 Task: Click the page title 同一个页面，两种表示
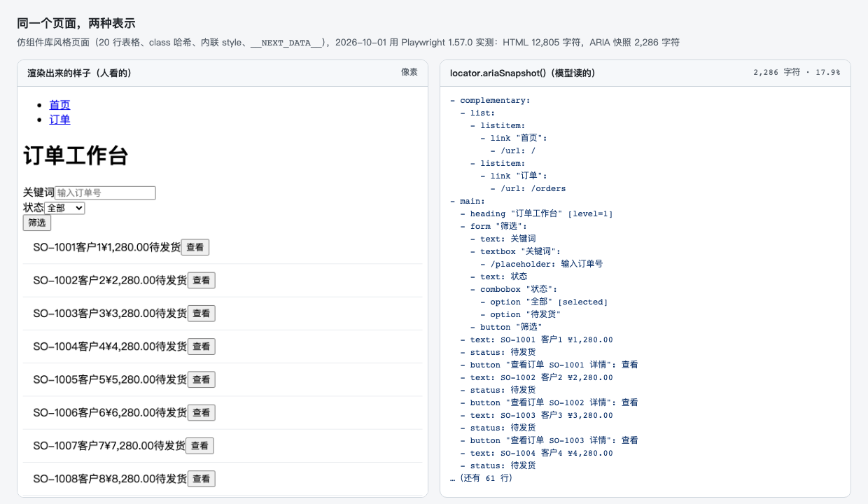click(76, 24)
